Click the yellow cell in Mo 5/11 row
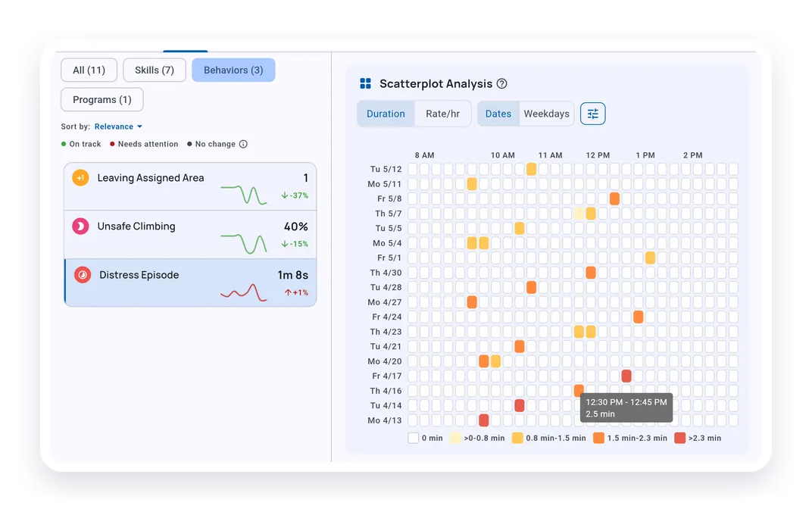Image resolution: width=812 pixels, height=512 pixels. click(x=472, y=184)
